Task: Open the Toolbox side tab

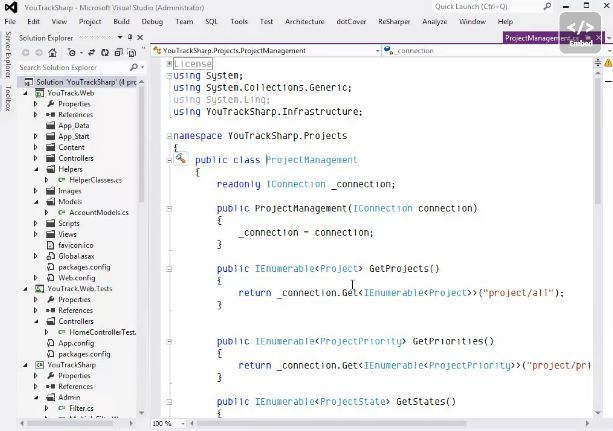Action: (8, 99)
